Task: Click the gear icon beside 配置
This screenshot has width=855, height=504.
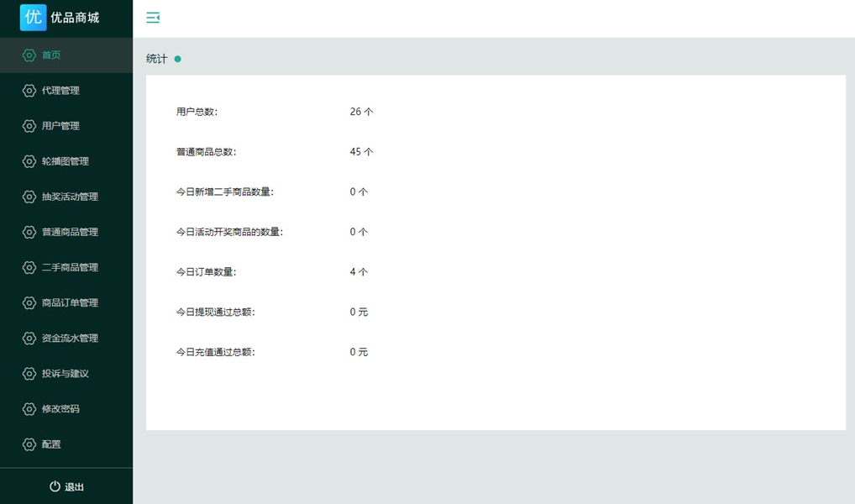Action: pos(29,444)
